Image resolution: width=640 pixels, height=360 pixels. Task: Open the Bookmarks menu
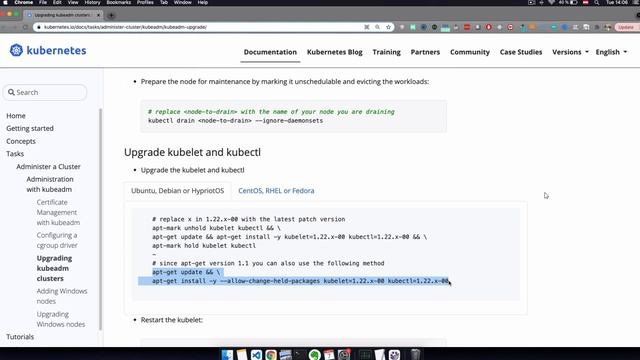(x=119, y=2)
